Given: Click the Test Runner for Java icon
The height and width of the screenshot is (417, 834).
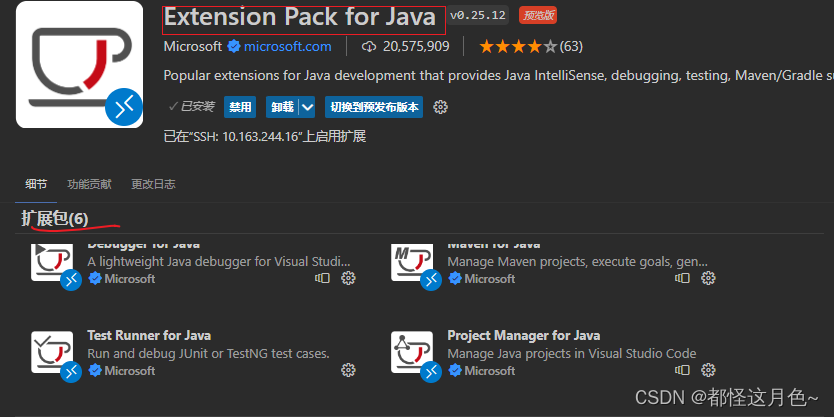Looking at the screenshot, I should pyautogui.click(x=52, y=352).
